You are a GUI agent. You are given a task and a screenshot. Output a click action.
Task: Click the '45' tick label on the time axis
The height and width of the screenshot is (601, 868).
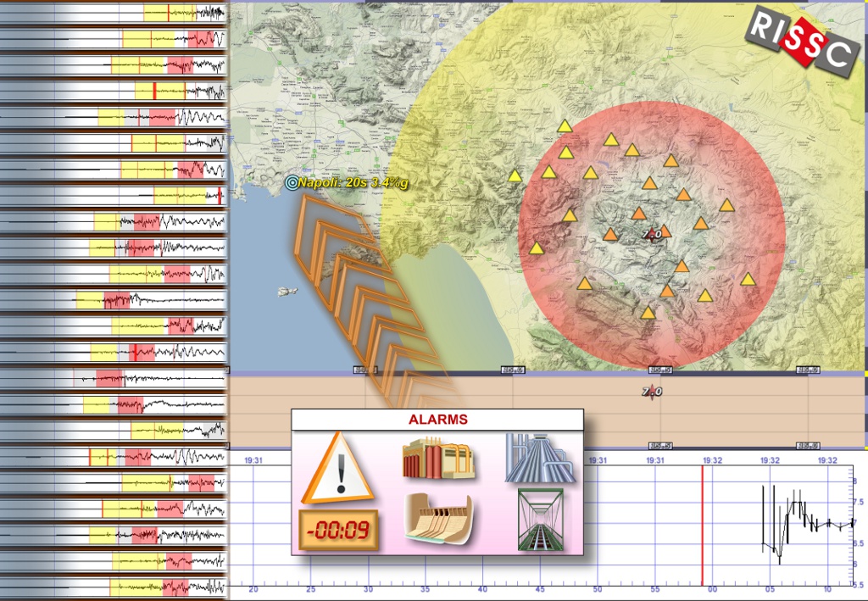[x=540, y=589]
